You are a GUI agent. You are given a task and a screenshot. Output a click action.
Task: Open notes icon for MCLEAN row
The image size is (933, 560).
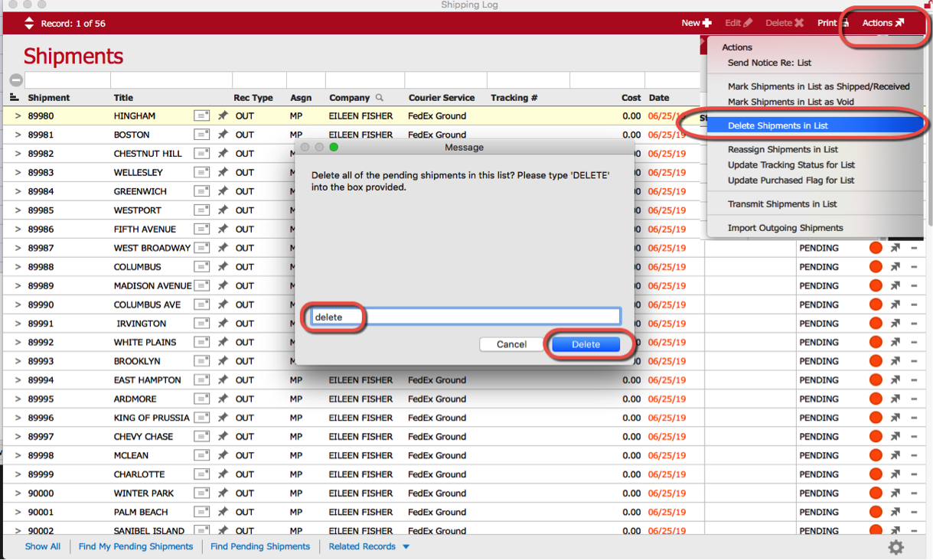pos(202,455)
